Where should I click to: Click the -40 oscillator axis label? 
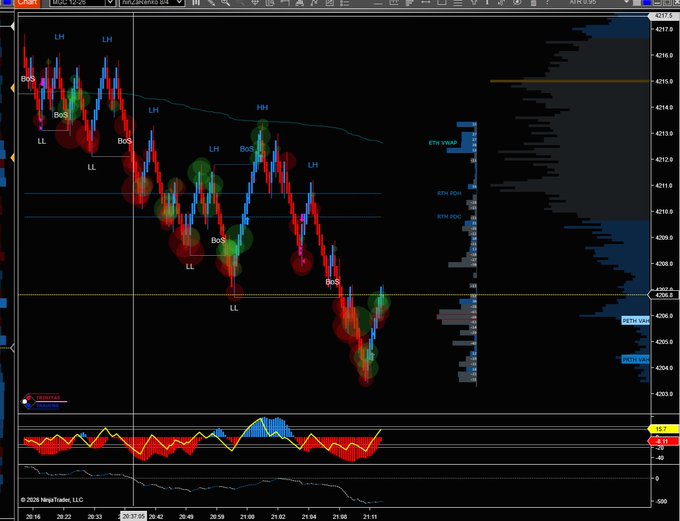tap(659, 458)
